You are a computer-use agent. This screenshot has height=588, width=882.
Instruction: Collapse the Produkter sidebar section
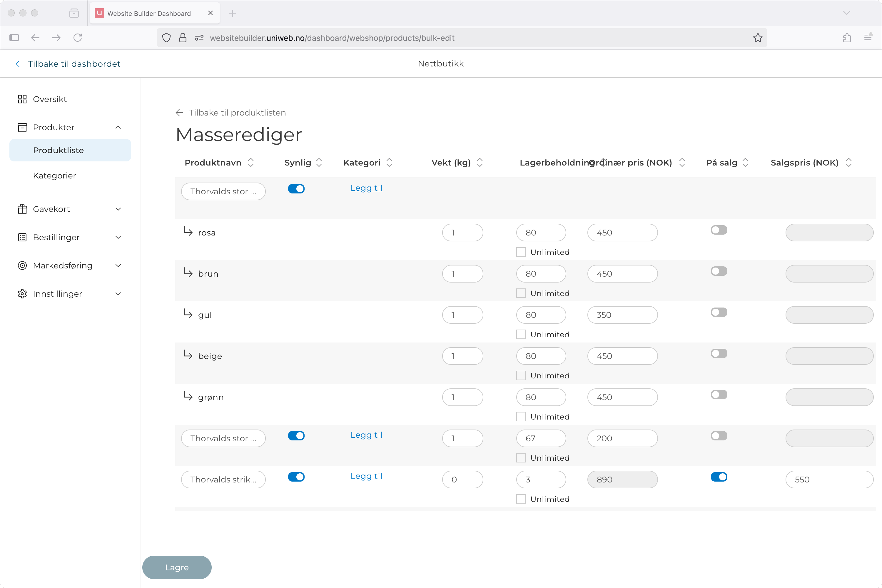tap(118, 128)
